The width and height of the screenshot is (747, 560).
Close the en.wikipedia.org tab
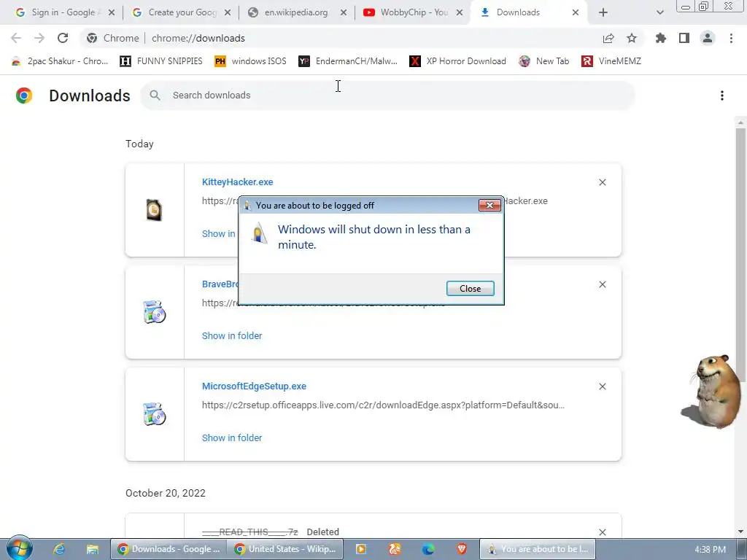click(x=343, y=12)
